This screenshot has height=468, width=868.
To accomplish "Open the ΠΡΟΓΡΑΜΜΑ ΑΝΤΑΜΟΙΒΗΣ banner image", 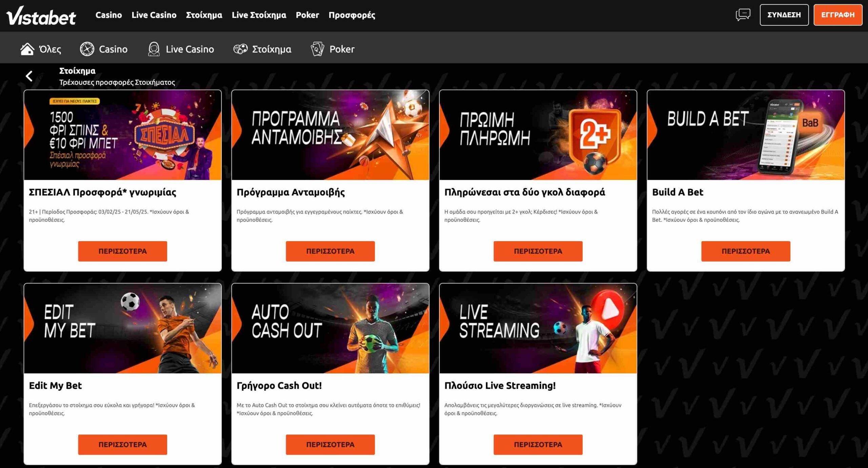I will pyautogui.click(x=330, y=135).
